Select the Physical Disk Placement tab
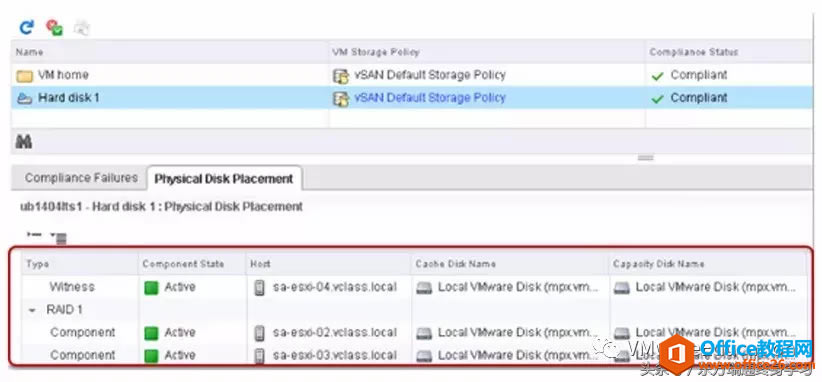 pos(224,179)
